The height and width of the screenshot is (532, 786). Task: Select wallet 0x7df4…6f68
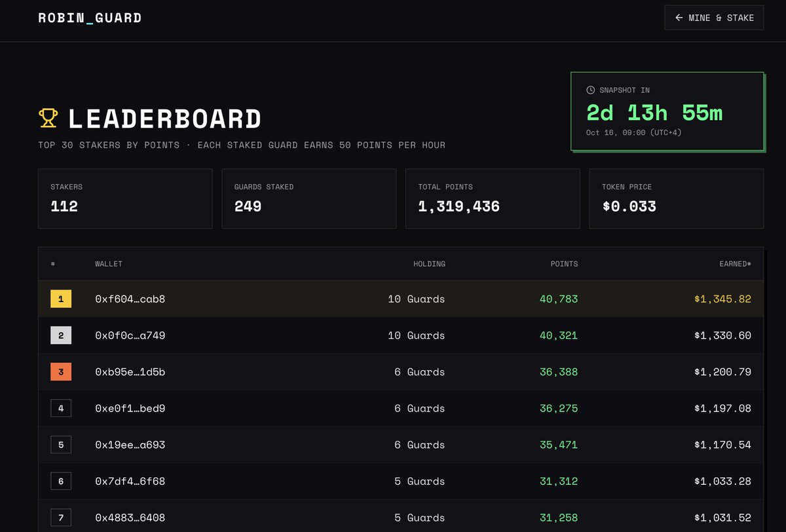coord(130,482)
